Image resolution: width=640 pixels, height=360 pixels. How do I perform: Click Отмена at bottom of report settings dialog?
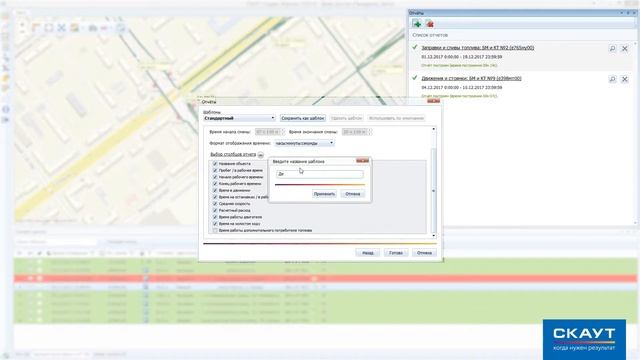(424, 253)
